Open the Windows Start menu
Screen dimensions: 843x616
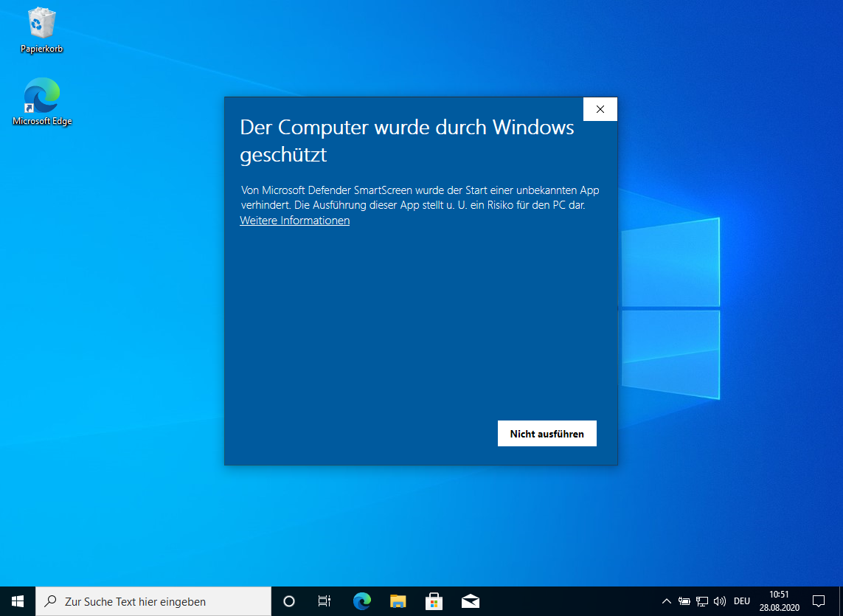[18, 601]
